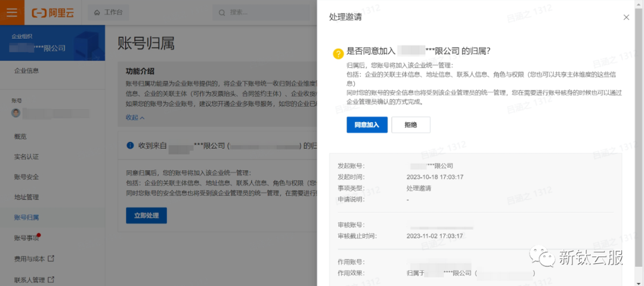
Task: Click the home icon in 工作台
Action: tap(97, 13)
